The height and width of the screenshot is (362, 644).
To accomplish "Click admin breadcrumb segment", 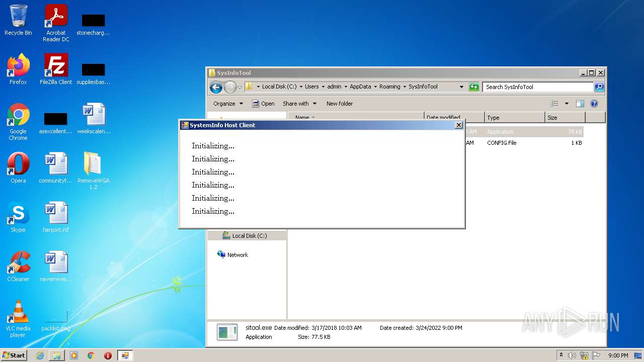I will [334, 86].
